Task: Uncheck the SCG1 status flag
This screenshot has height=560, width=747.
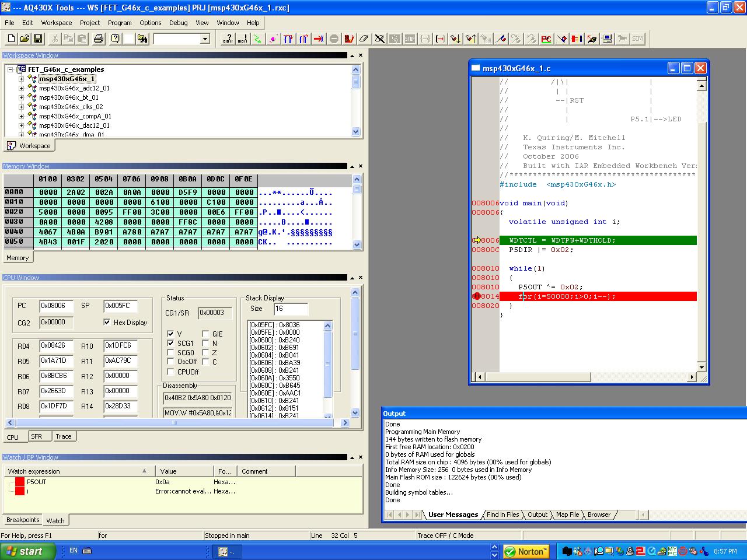Action: pos(170,343)
